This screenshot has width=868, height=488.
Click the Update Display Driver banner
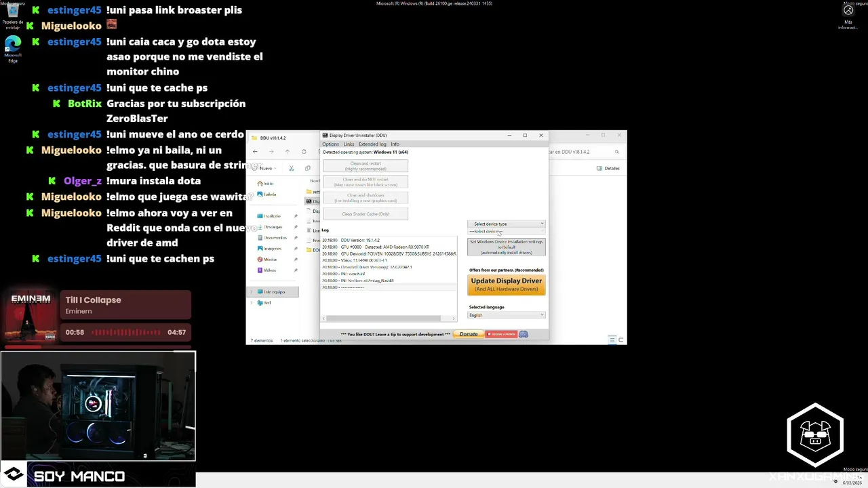[506, 285]
